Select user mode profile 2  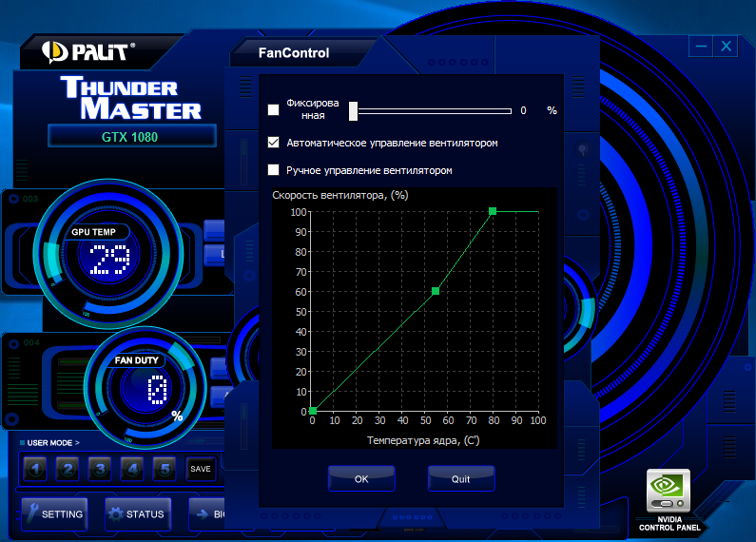[68, 469]
